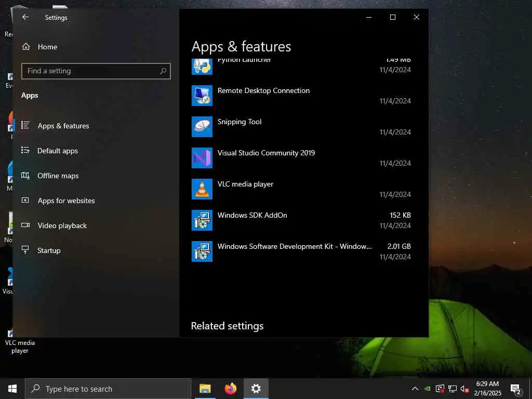Click the NVIDIA tray icon
This screenshot has height=399, width=532.
(x=428, y=389)
